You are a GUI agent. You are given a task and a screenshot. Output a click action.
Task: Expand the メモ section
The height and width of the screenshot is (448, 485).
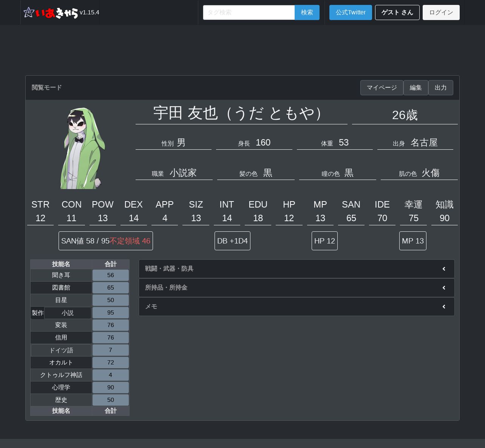click(297, 307)
